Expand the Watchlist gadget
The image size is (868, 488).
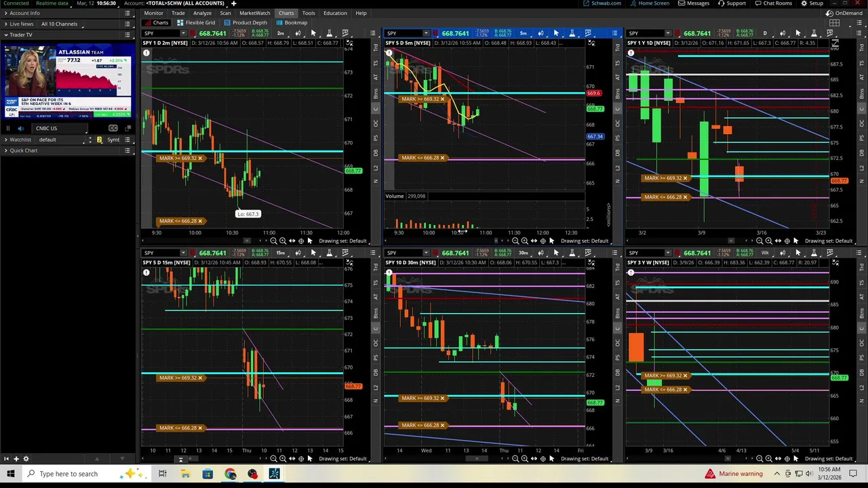coord(5,140)
